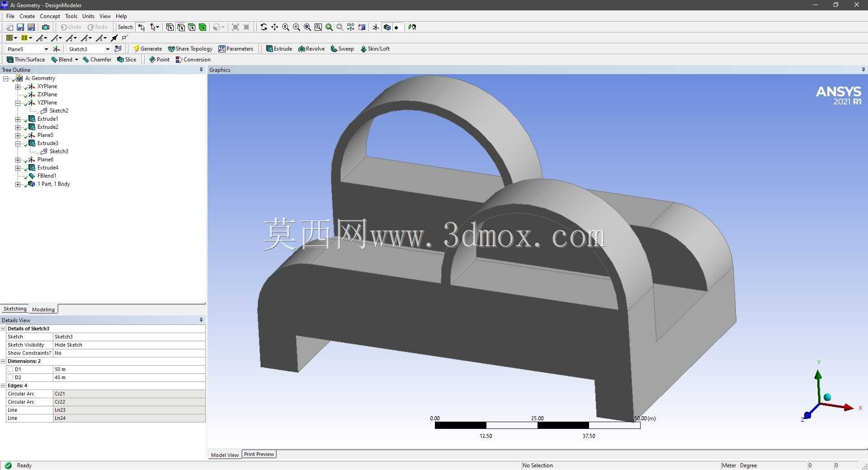This screenshot has width=868, height=470.
Task: Click the image capture camera icon
Action: (x=46, y=27)
